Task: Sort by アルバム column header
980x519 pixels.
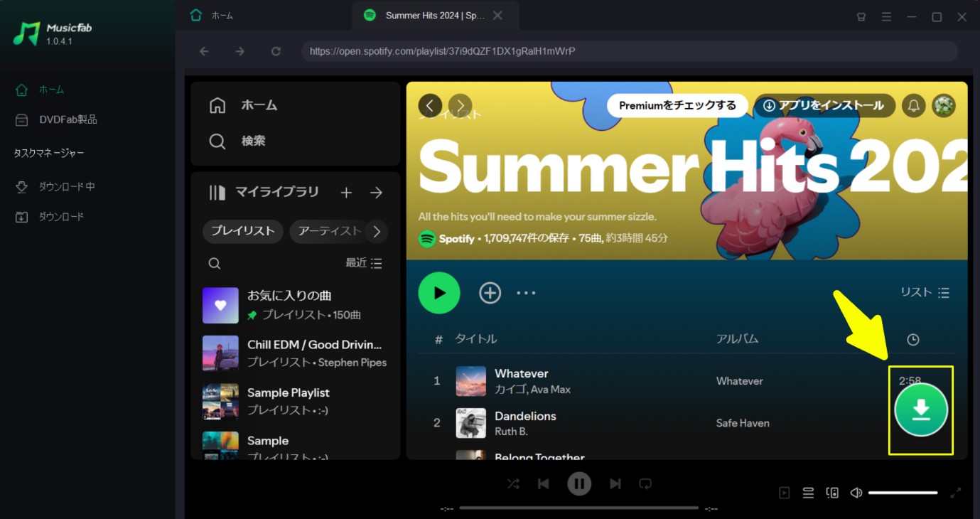Action: 738,339
